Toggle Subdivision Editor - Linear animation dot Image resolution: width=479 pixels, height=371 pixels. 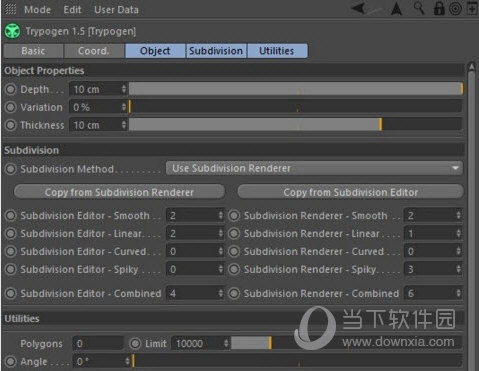[x=11, y=234]
